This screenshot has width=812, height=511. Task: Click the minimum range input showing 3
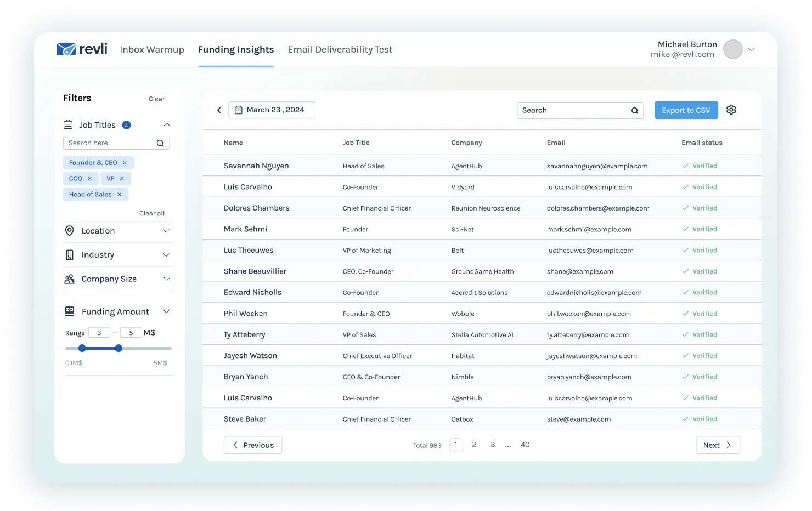99,333
